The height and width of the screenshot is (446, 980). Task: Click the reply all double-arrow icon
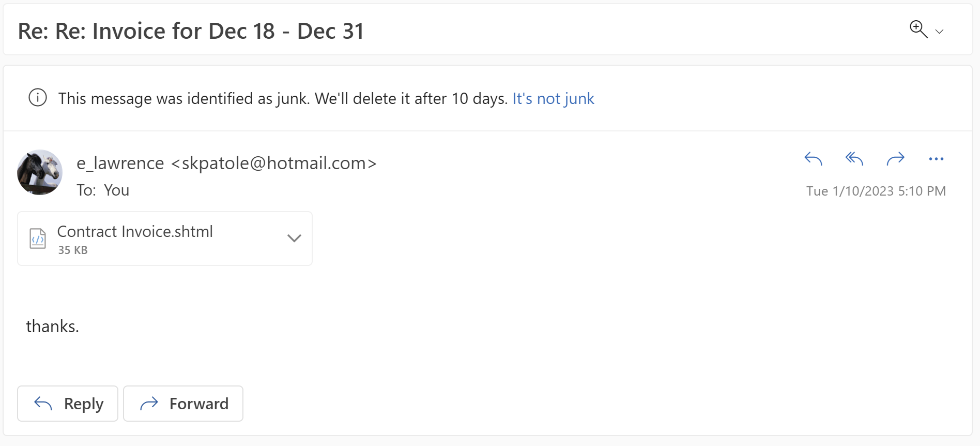pos(854,158)
